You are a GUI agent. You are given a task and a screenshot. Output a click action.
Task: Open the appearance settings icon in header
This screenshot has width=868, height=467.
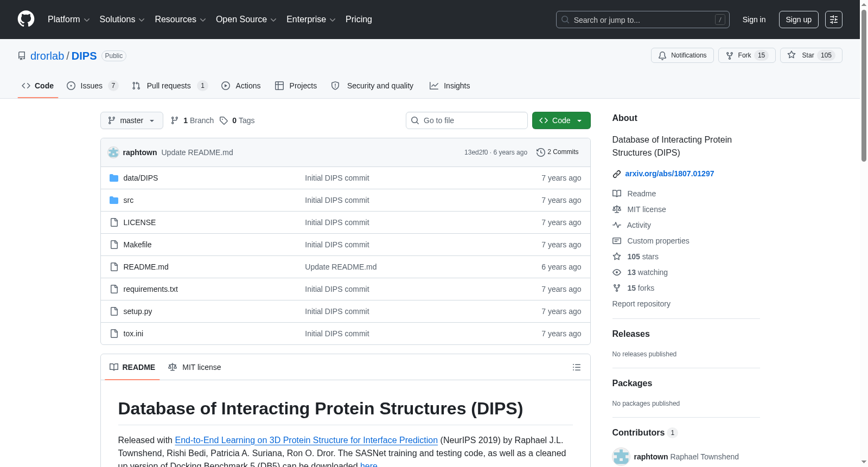tap(833, 20)
